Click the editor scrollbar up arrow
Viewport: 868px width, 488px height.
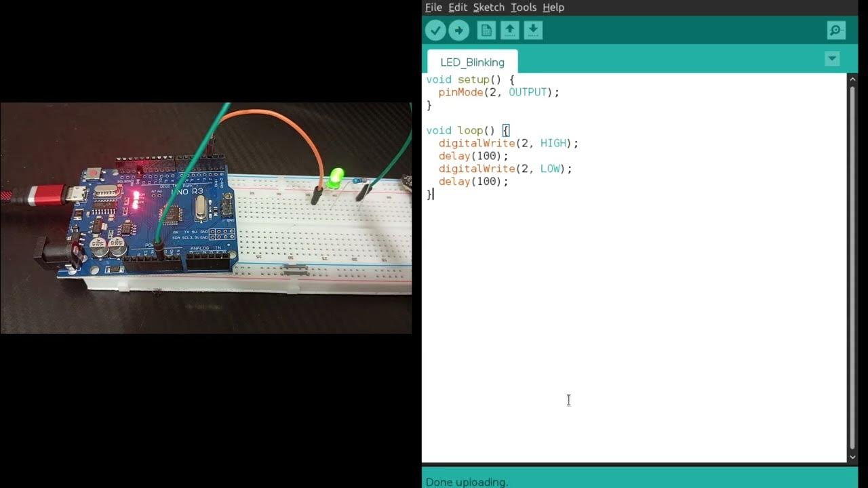852,79
